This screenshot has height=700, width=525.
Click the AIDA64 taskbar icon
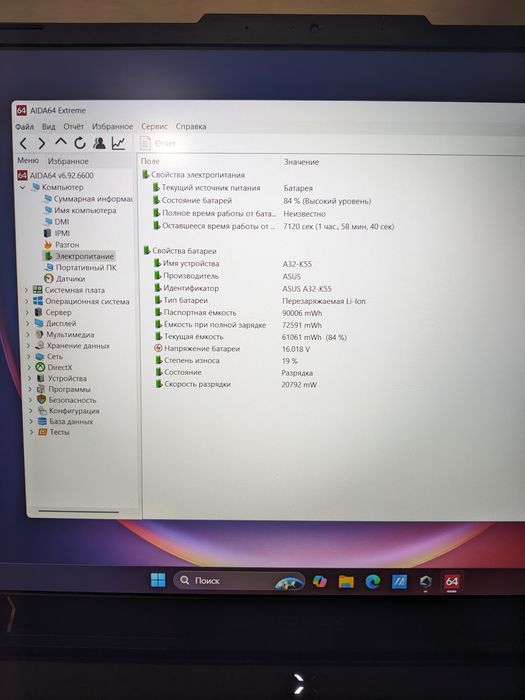click(x=452, y=582)
